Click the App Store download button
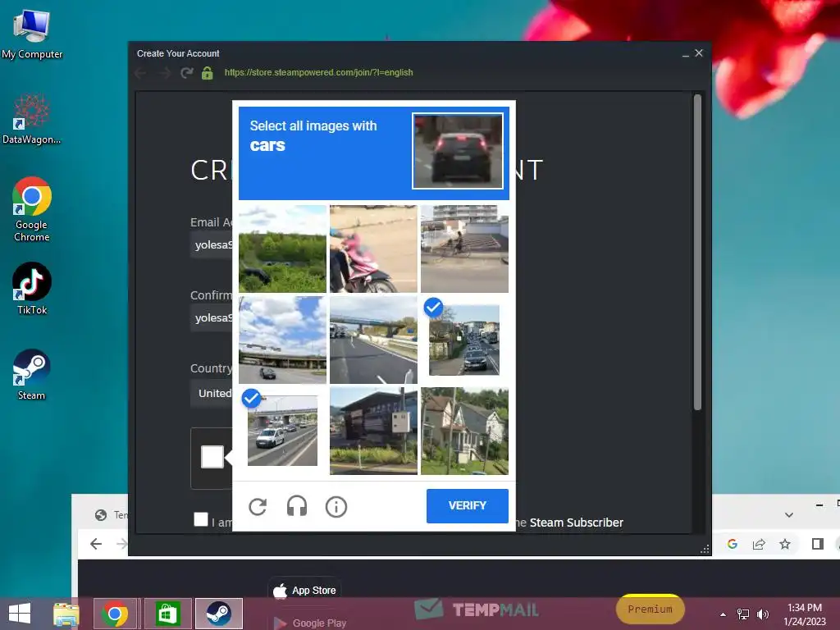Image resolution: width=840 pixels, height=630 pixels. [304, 591]
